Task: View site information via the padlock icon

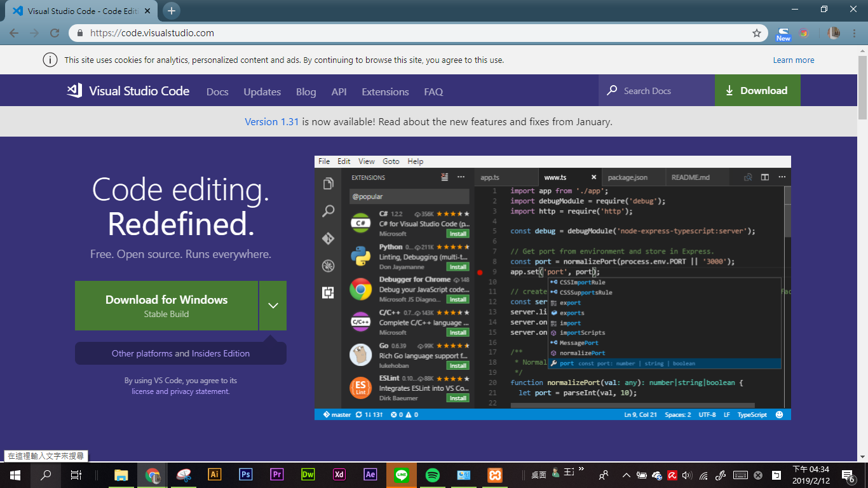Action: tap(80, 33)
